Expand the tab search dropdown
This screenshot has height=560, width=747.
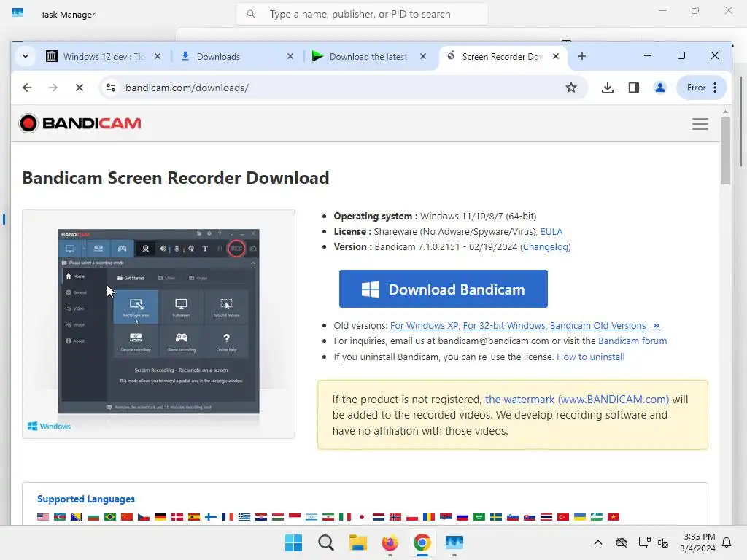[x=26, y=56]
